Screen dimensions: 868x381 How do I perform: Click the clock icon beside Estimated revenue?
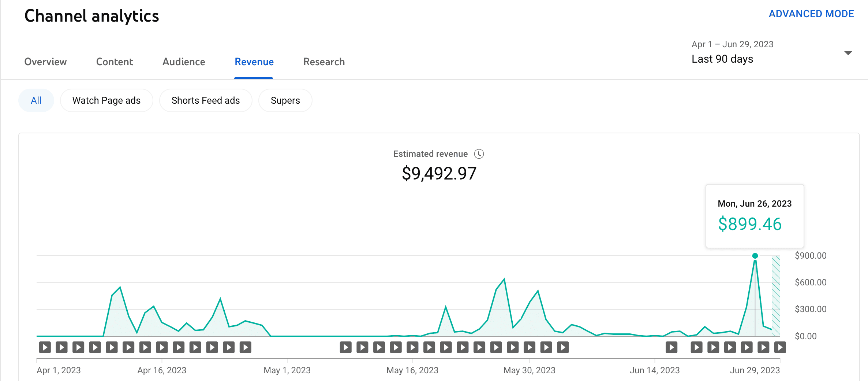[x=479, y=154]
